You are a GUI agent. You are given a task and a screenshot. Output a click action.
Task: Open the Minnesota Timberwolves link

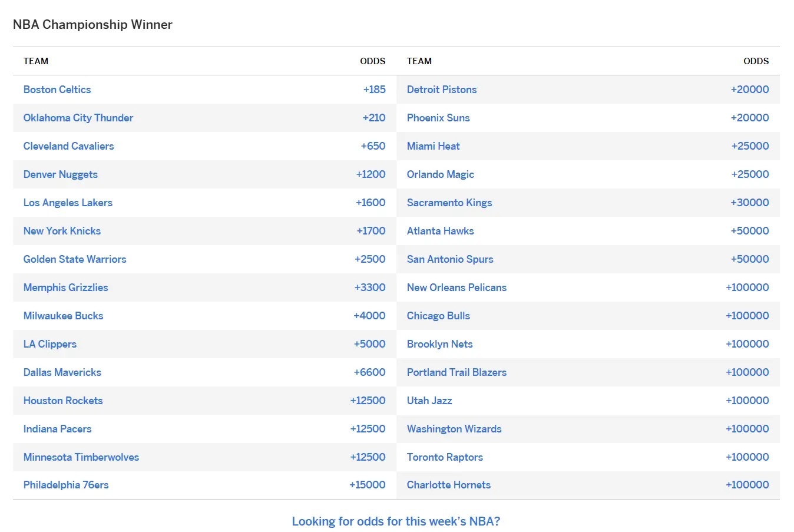(x=81, y=457)
